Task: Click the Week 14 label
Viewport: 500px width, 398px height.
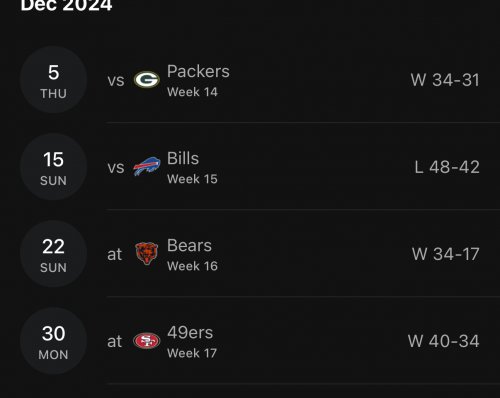Action: pyautogui.click(x=192, y=92)
